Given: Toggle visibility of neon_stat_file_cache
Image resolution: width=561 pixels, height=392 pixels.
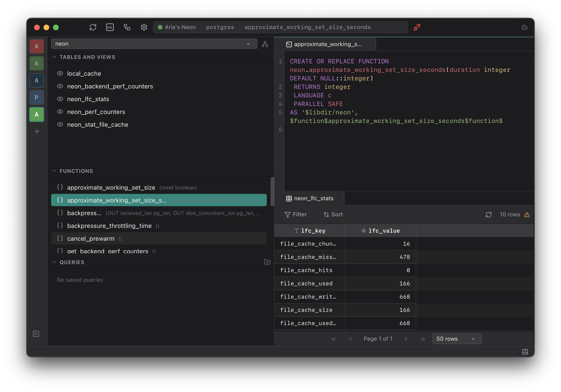Looking at the screenshot, I should point(60,124).
